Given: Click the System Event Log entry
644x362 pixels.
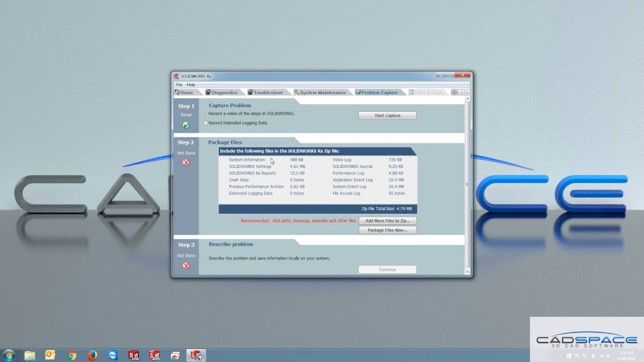Looking at the screenshot, I should (x=349, y=187).
